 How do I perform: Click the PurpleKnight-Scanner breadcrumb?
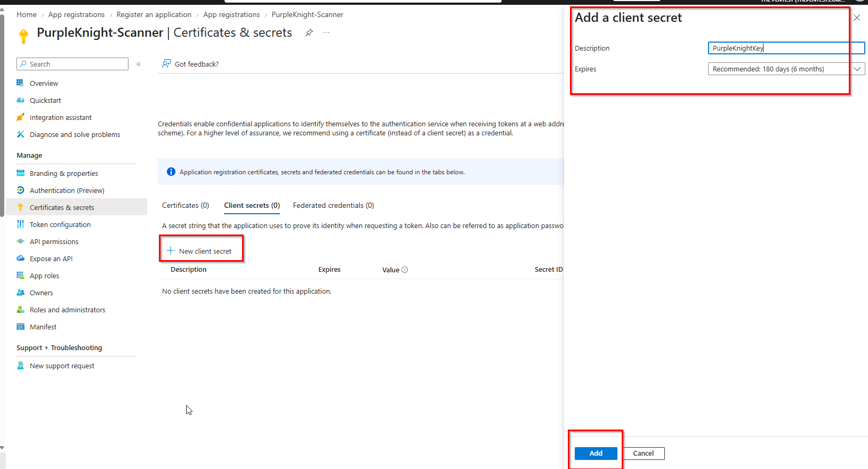click(x=307, y=14)
